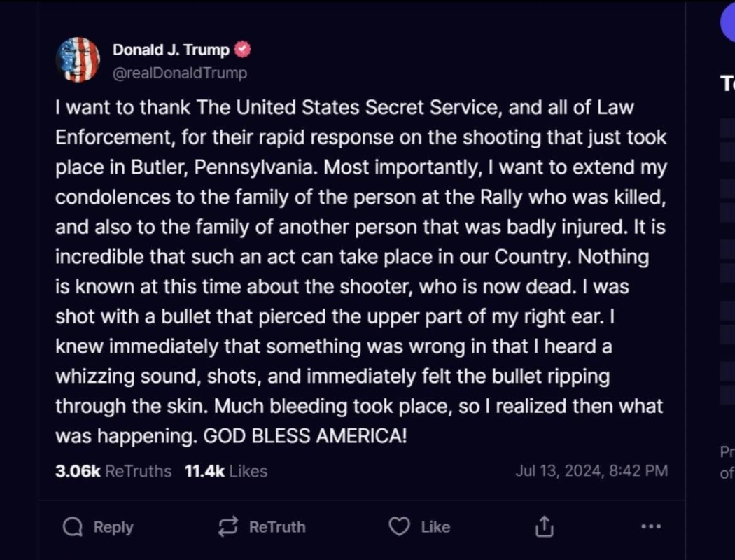Click the partially visible sidebar heading at right
Screen dimensions: 735x560
(x=728, y=83)
